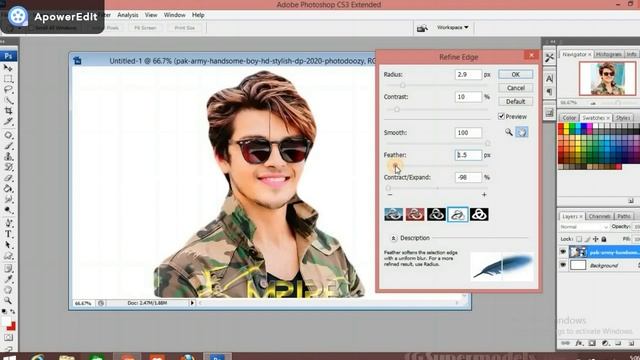Click the Print Size button

184,28
